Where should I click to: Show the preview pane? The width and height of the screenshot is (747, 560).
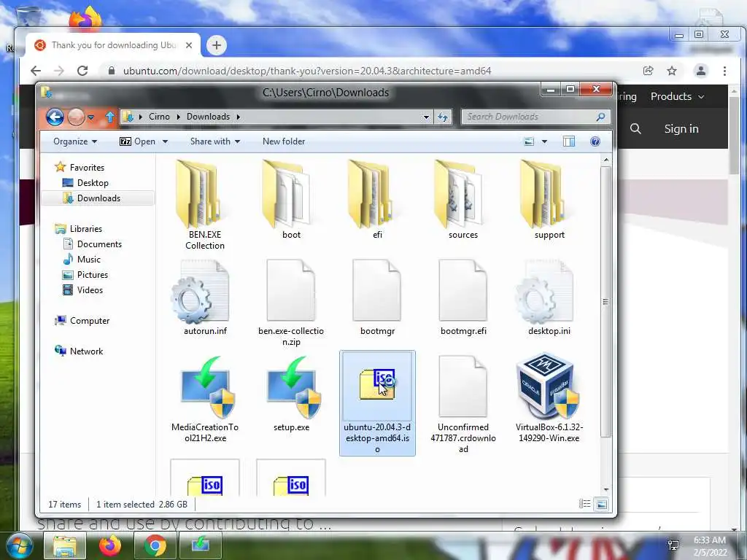click(x=569, y=141)
